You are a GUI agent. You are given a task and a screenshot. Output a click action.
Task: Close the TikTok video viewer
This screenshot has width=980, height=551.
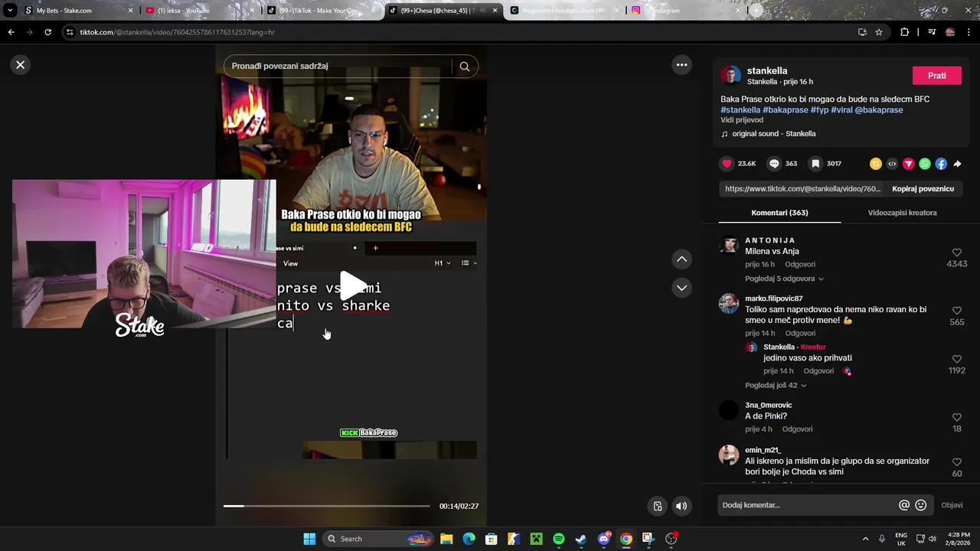tap(21, 65)
